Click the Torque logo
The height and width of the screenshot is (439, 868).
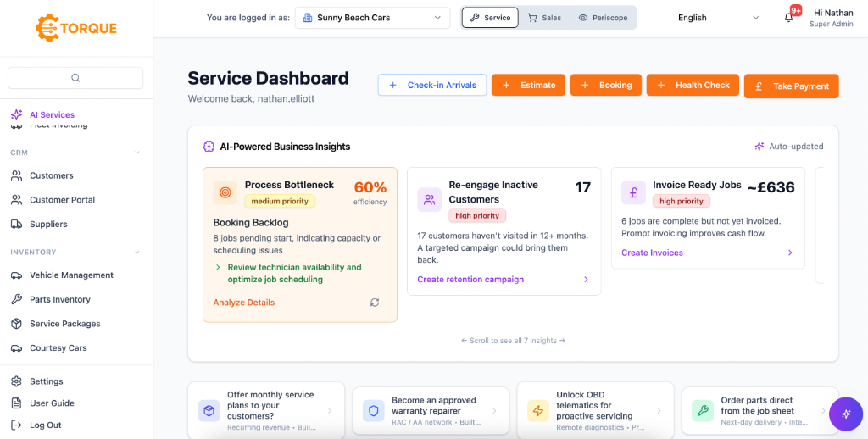pyautogui.click(x=76, y=28)
